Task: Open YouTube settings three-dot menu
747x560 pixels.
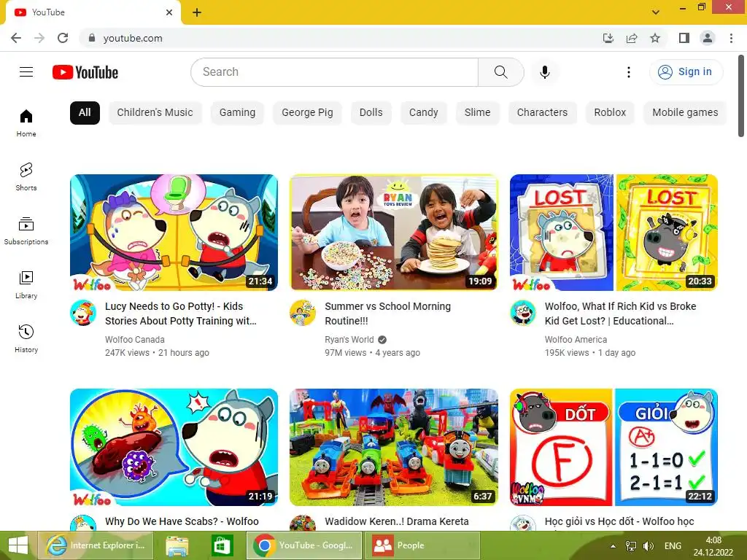Action: [628, 72]
